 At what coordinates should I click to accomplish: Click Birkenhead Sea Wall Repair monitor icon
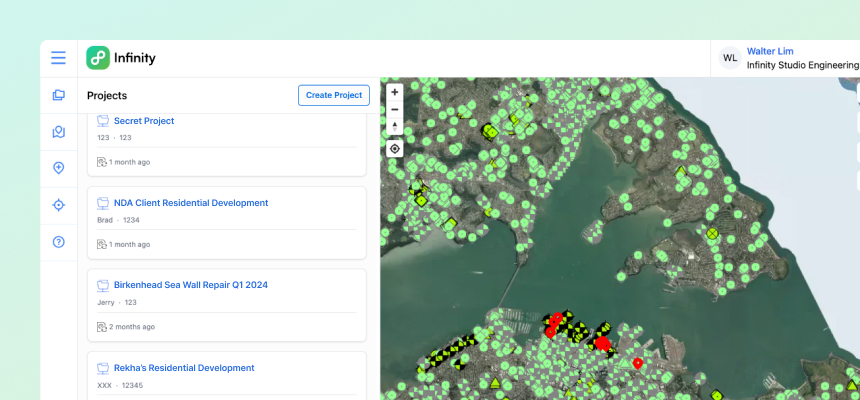(x=103, y=285)
